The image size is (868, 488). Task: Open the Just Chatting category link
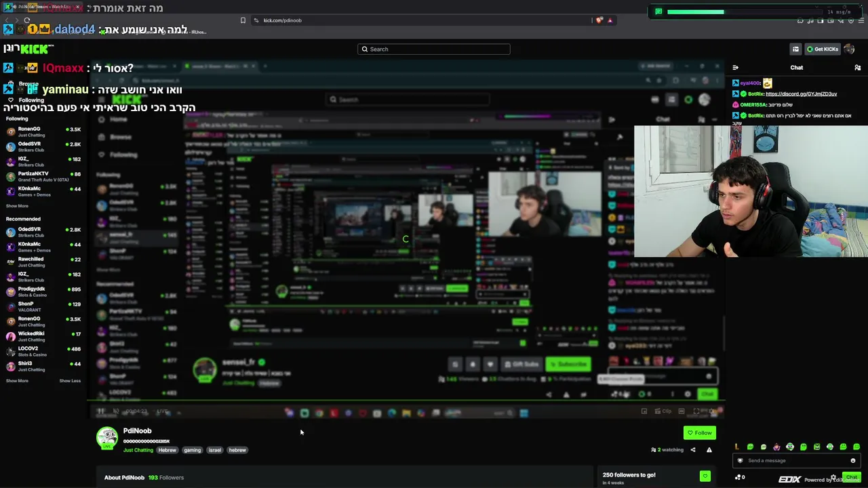138,450
